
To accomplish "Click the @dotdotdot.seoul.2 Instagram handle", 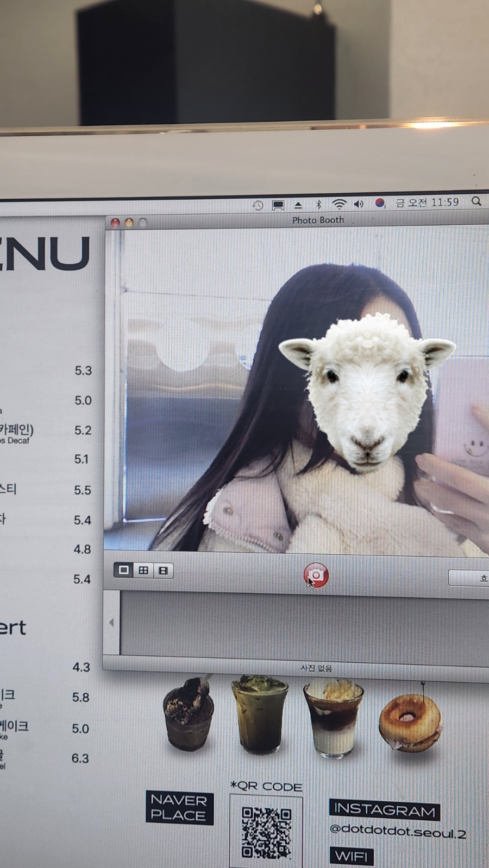I will 398,831.
